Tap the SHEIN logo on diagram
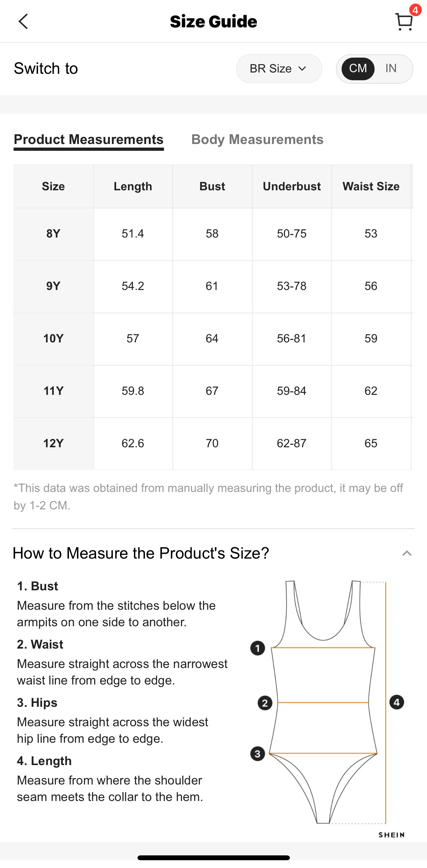The width and height of the screenshot is (427, 868). point(392,835)
